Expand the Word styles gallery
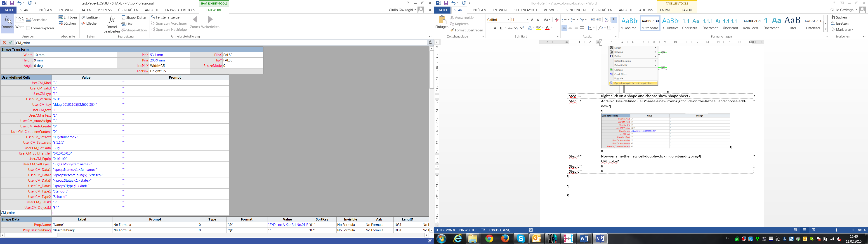 point(826,29)
